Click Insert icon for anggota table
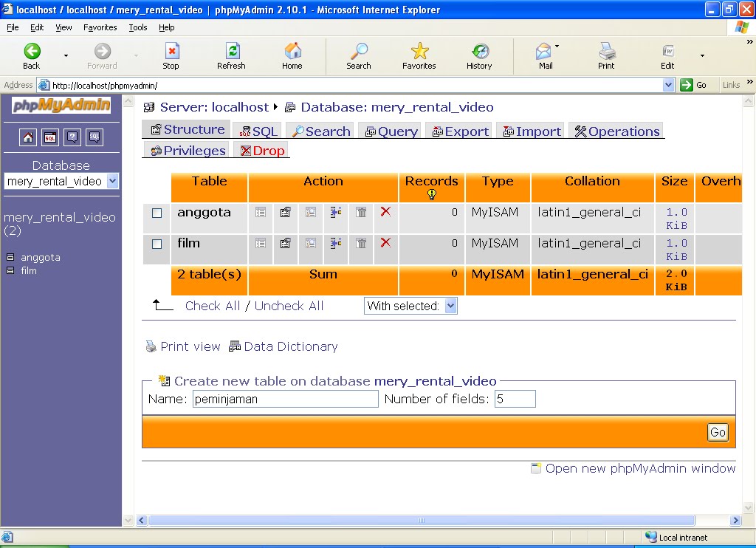Viewport: 756px width, 548px height. (336, 212)
